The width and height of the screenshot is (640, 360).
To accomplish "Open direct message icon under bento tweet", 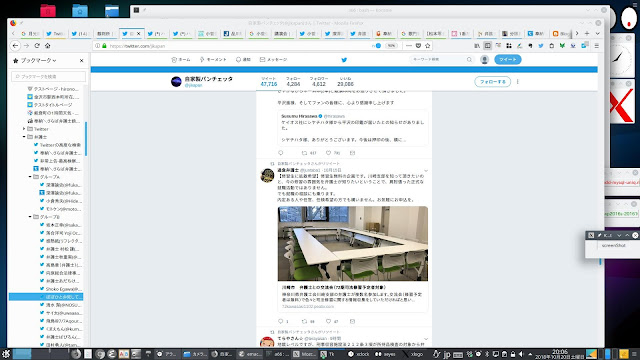I will (352, 321).
